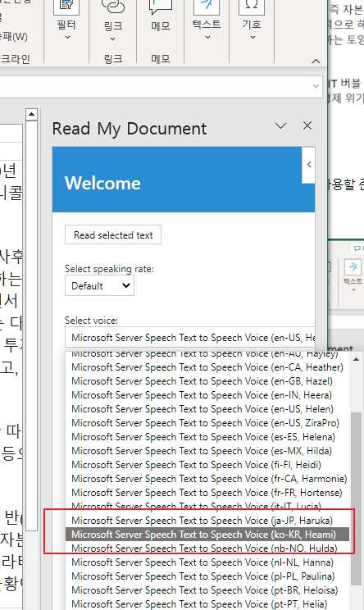Image resolution: width=364 pixels, height=610 pixels.
Task: Open the 기호 (symbol) ribbon menu
Action: tap(252, 20)
